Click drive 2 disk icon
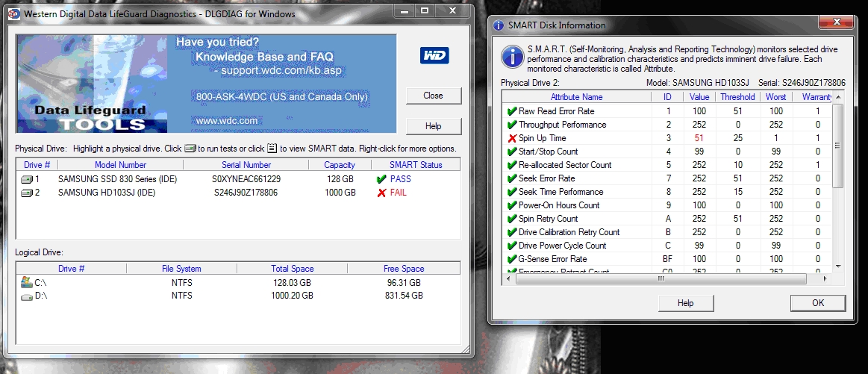This screenshot has height=374, width=868. [27, 193]
